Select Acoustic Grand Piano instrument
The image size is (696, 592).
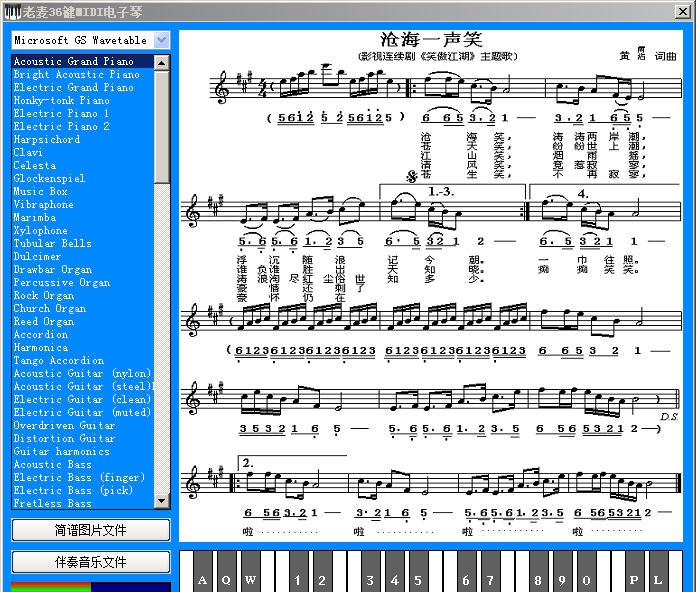click(83, 61)
